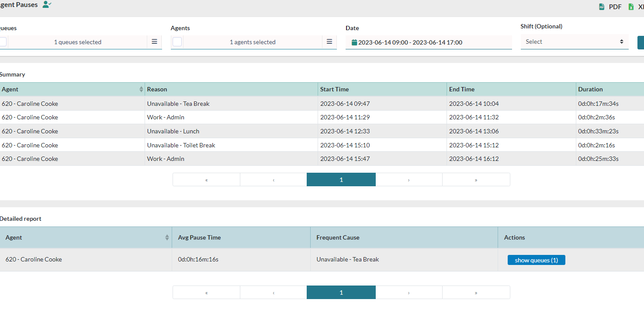Go to previous page in Detailed report pagination
The width and height of the screenshot is (644, 310).
coord(274,293)
